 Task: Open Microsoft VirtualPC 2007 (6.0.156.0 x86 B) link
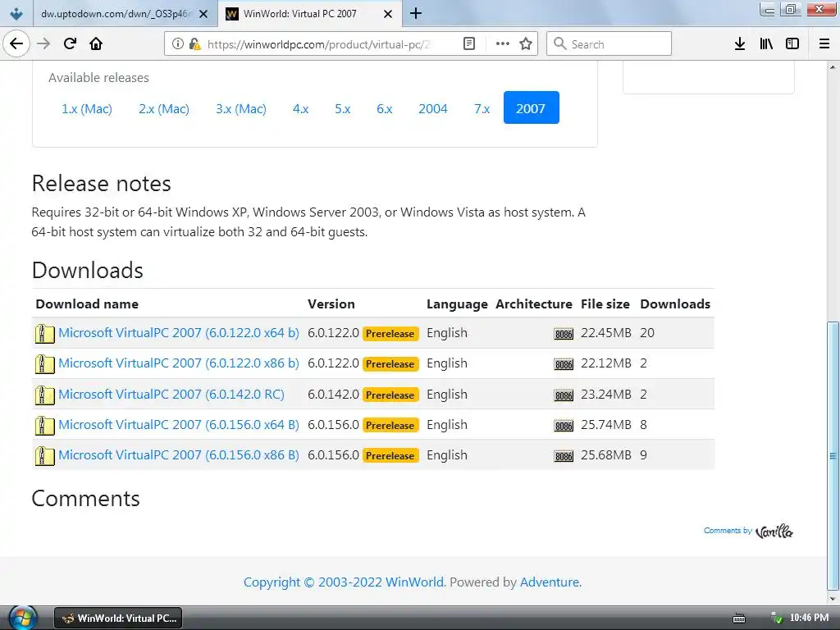click(x=178, y=454)
